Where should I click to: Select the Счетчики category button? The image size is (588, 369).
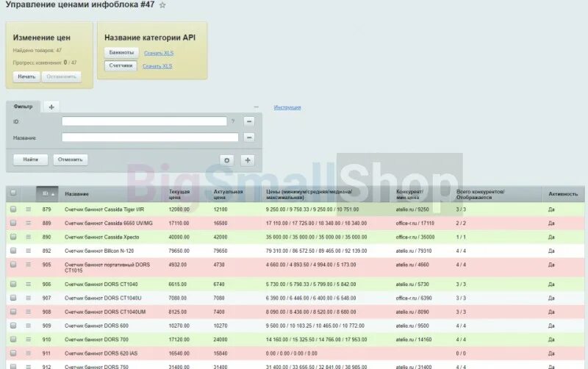coord(121,65)
